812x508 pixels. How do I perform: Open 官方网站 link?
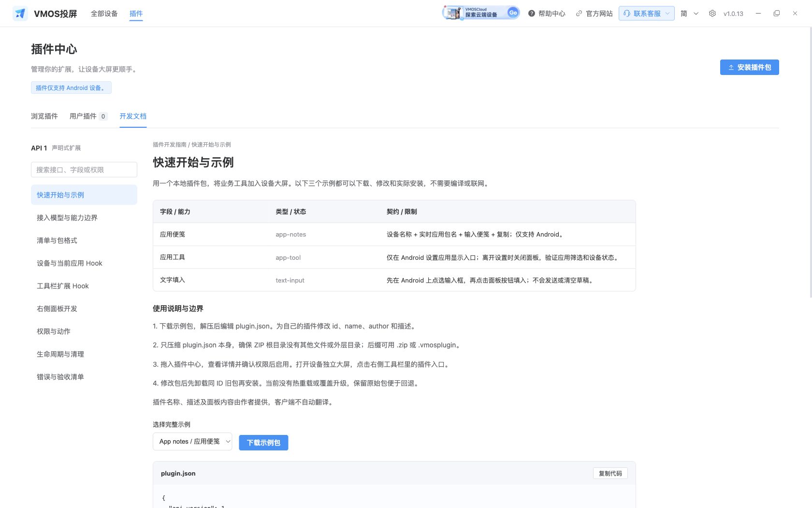(594, 14)
